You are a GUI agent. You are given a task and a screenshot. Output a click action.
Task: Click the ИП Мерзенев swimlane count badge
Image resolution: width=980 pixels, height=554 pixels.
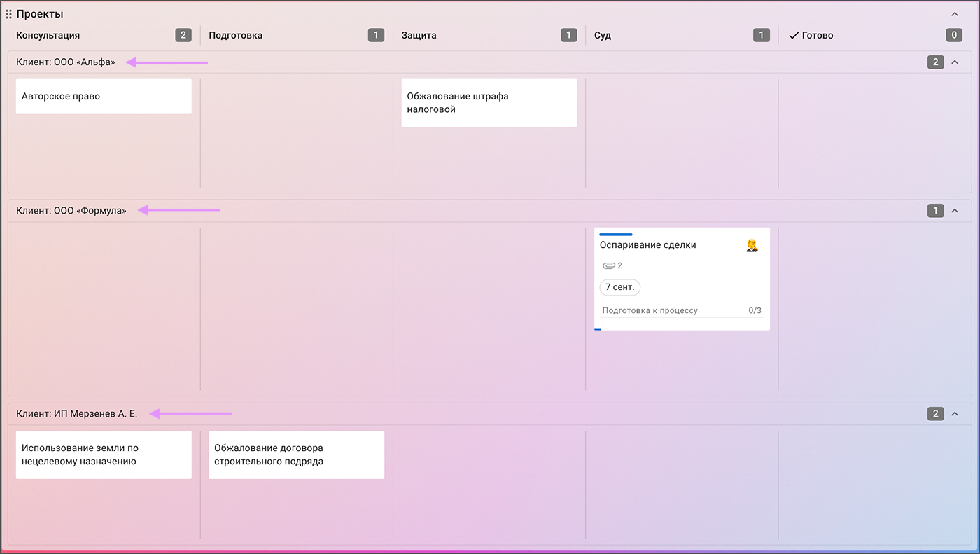(935, 414)
